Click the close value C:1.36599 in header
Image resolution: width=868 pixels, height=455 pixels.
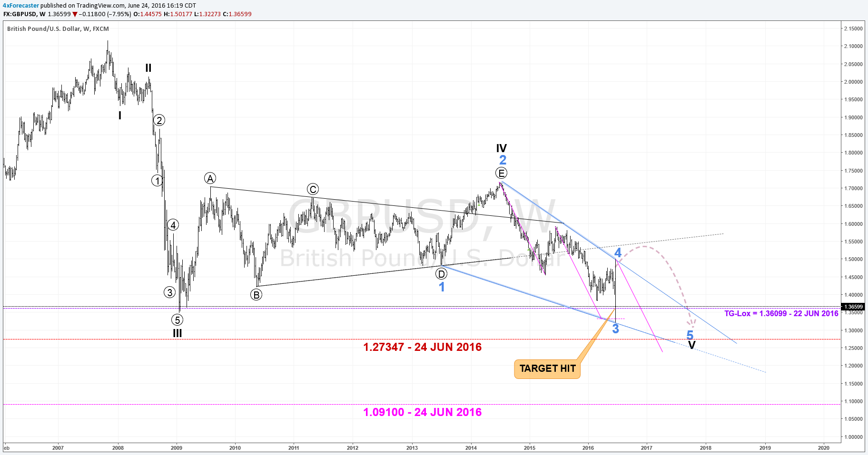(x=237, y=14)
